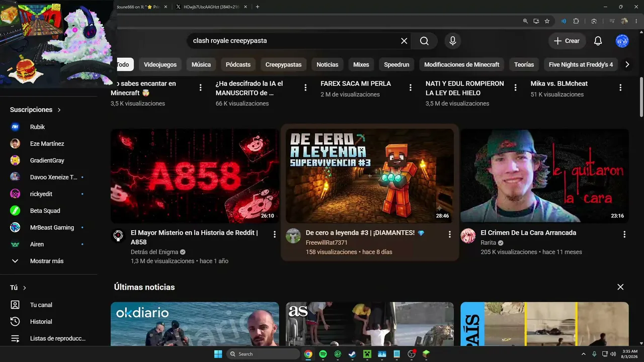Open the YouTube account avatar menu
The width and height of the screenshot is (644, 362).
(622, 41)
